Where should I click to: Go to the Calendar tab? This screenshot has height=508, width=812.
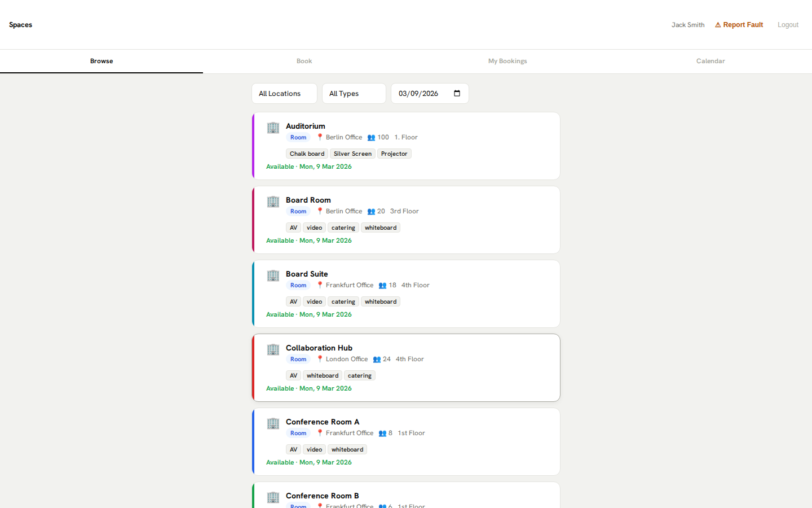(710, 61)
